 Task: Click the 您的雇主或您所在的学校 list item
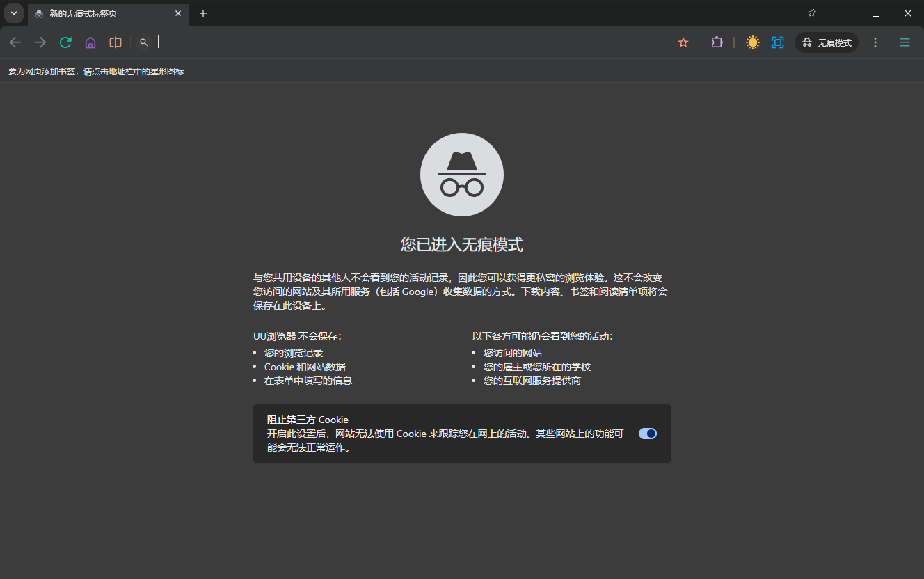537,367
